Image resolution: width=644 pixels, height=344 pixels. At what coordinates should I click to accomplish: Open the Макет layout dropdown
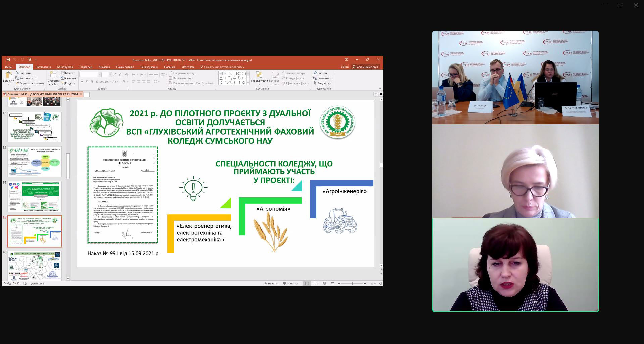tap(68, 73)
